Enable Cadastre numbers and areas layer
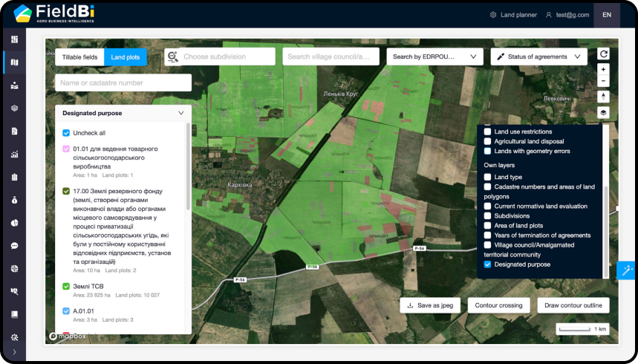638x364 pixels. [x=487, y=186]
